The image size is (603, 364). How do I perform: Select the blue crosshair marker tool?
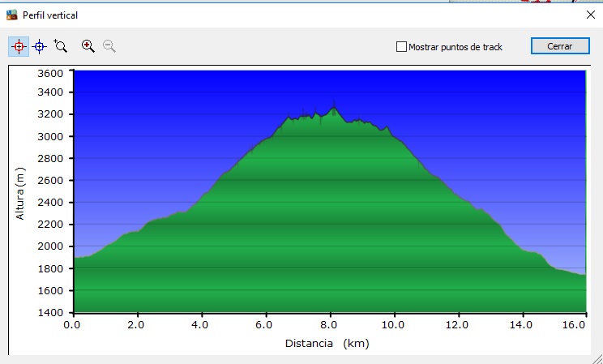pos(39,46)
